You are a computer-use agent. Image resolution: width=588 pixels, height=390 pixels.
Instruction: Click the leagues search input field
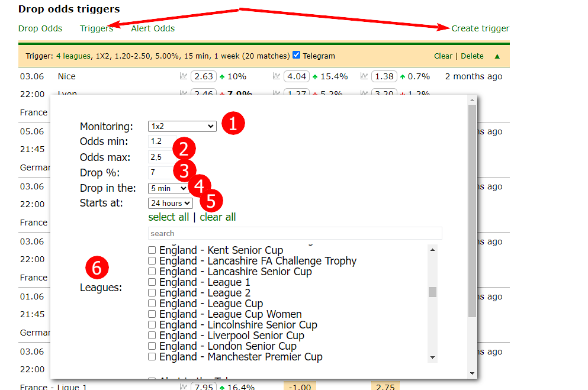(x=295, y=233)
